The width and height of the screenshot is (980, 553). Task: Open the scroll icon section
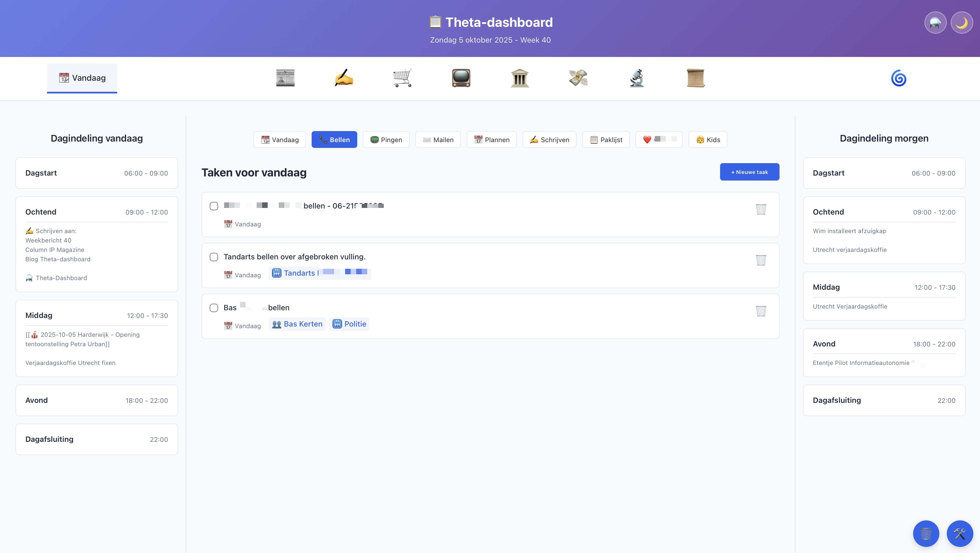[x=695, y=78]
